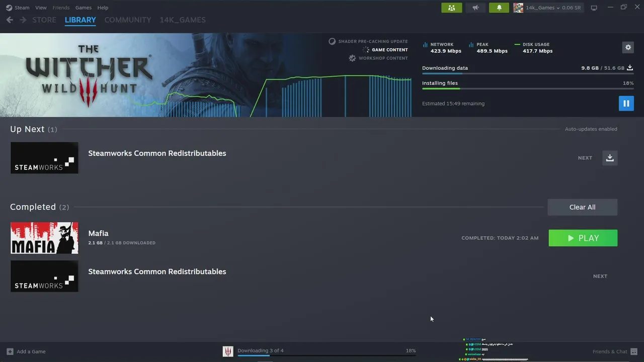Click the download size arrow icon
This screenshot has height=362, width=644.
click(630, 67)
